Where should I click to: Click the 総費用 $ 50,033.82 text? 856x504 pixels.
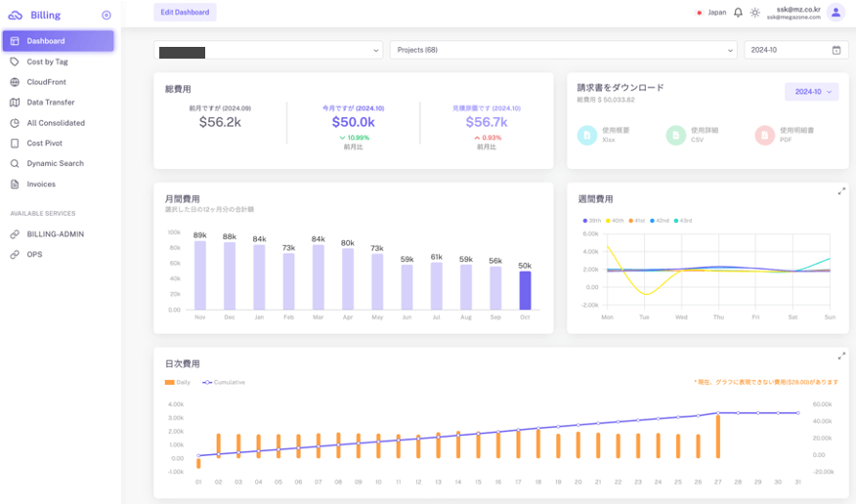[606, 100]
